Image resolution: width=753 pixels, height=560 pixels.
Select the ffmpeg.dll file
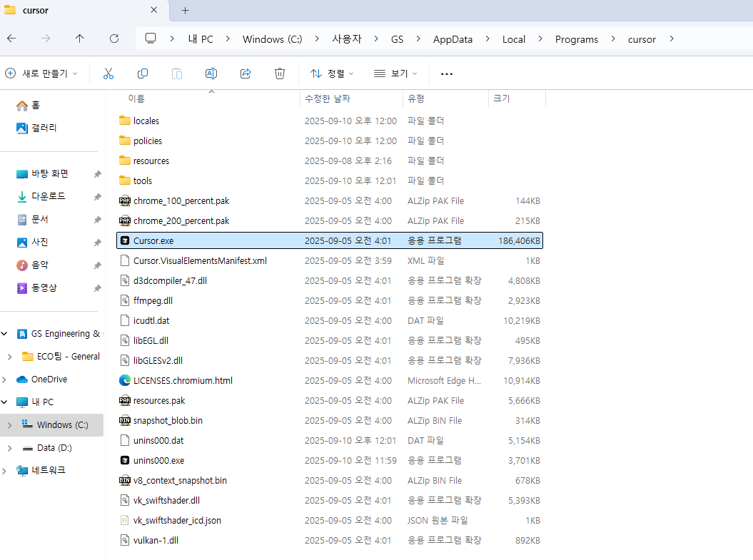click(x=330, y=301)
